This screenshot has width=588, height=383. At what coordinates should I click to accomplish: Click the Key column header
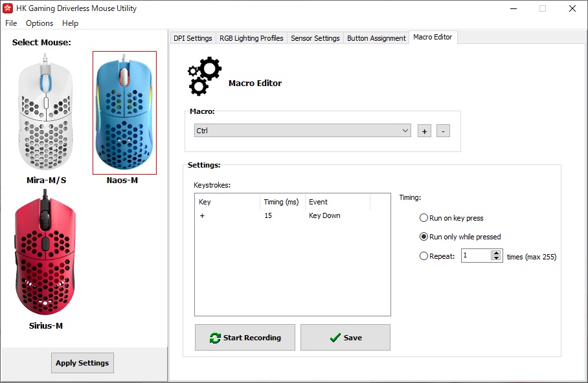click(227, 202)
